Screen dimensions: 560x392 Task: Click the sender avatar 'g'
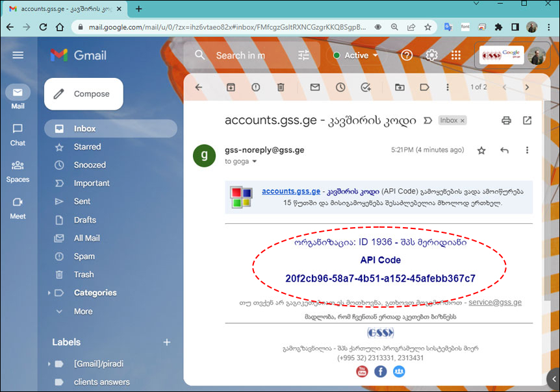point(204,156)
